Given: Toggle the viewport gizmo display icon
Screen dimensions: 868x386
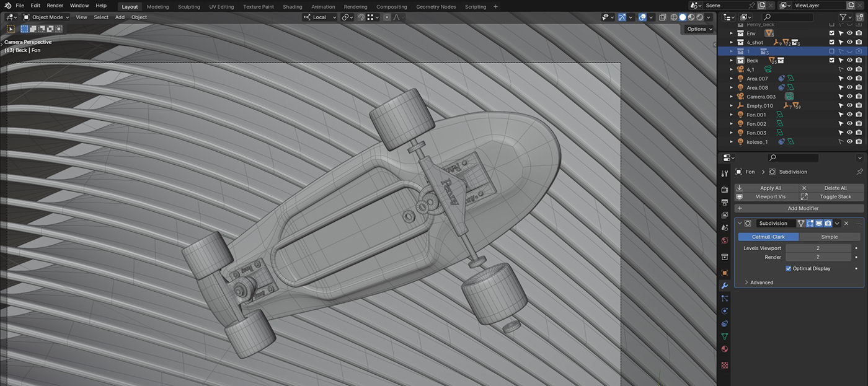Looking at the screenshot, I should [x=622, y=17].
